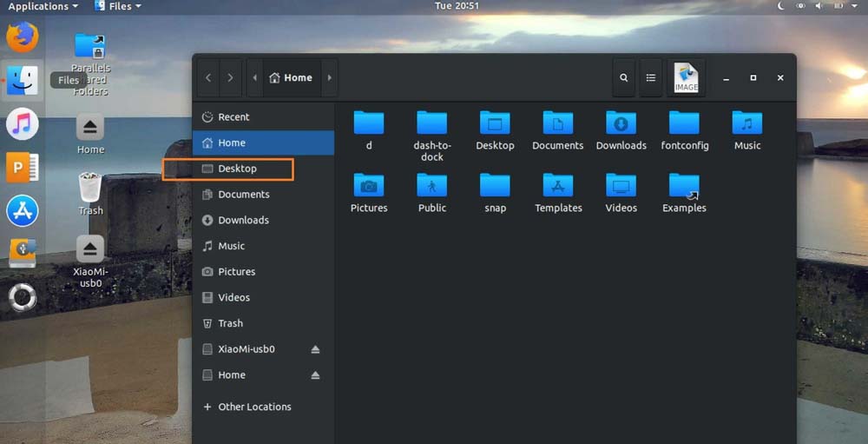
Task: Select Desktop in the sidebar
Action: [x=237, y=169]
